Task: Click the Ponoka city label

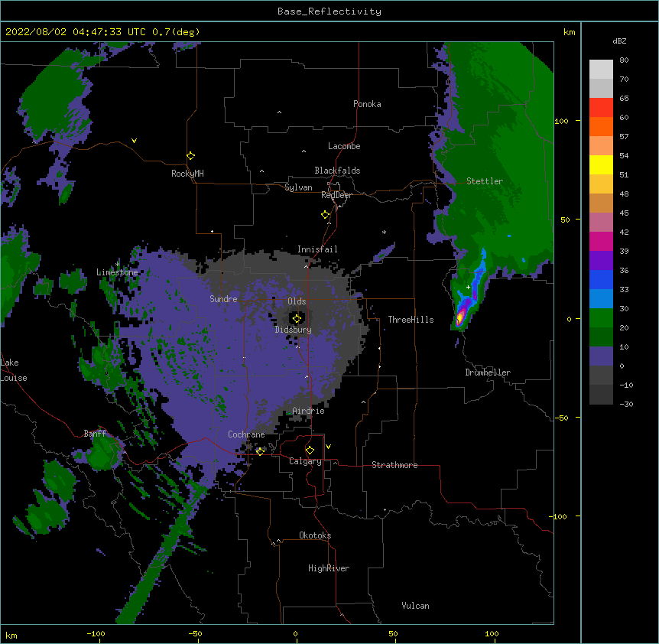Action: click(367, 104)
